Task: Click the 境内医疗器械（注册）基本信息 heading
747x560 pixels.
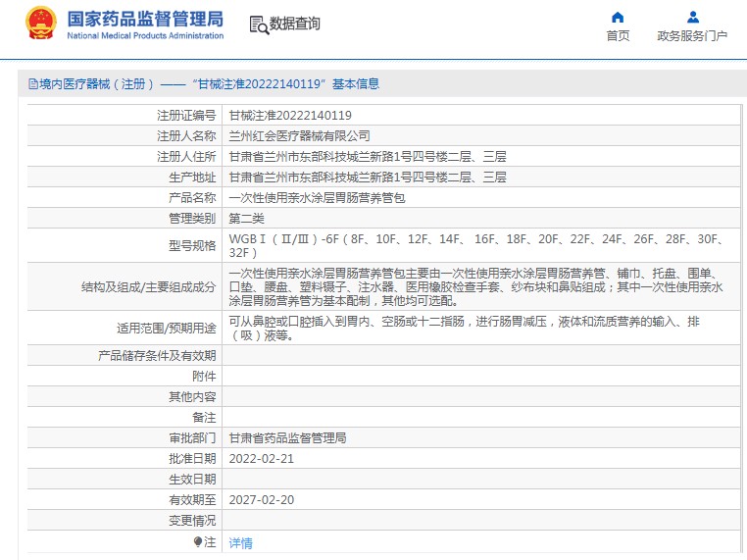Action: point(204,84)
